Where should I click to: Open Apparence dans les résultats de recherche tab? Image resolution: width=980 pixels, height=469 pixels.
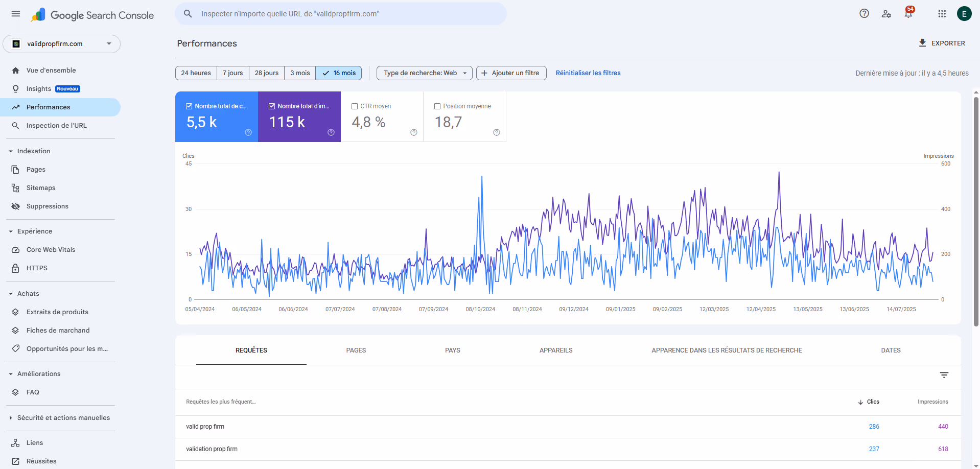coord(727,350)
